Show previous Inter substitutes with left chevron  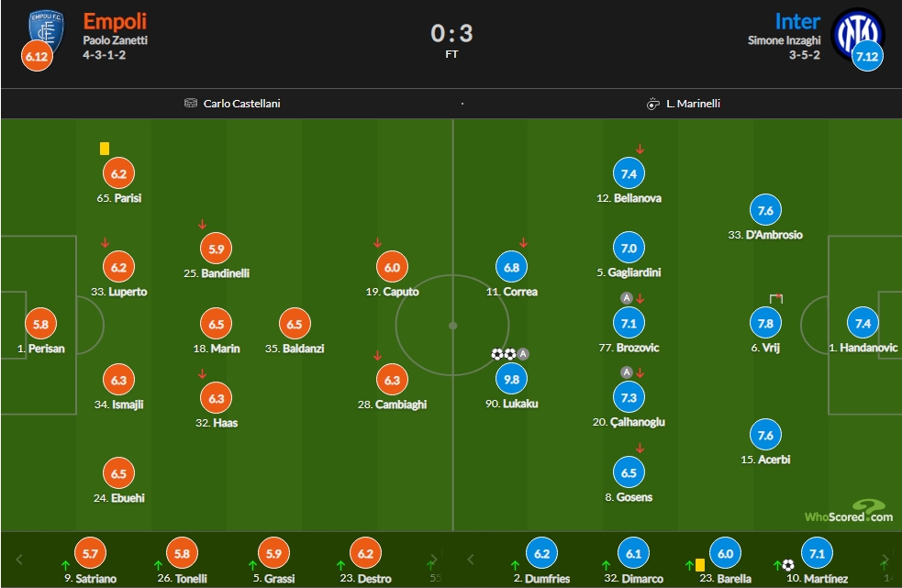point(471,560)
